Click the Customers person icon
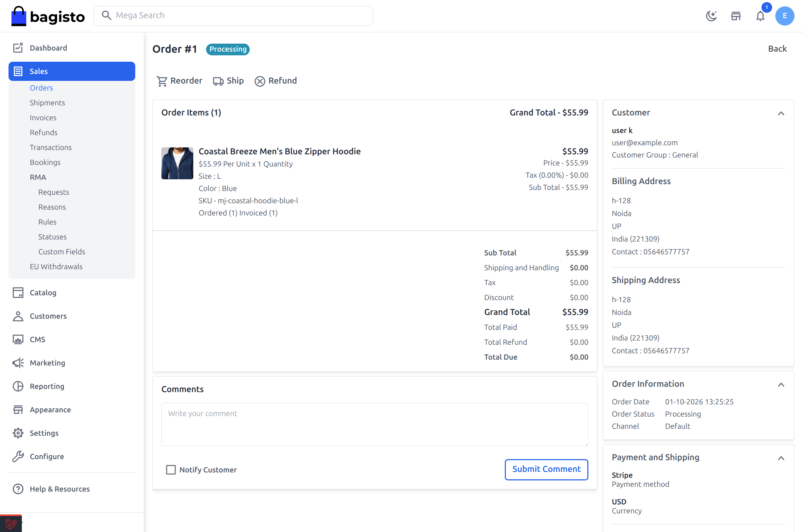 18,316
